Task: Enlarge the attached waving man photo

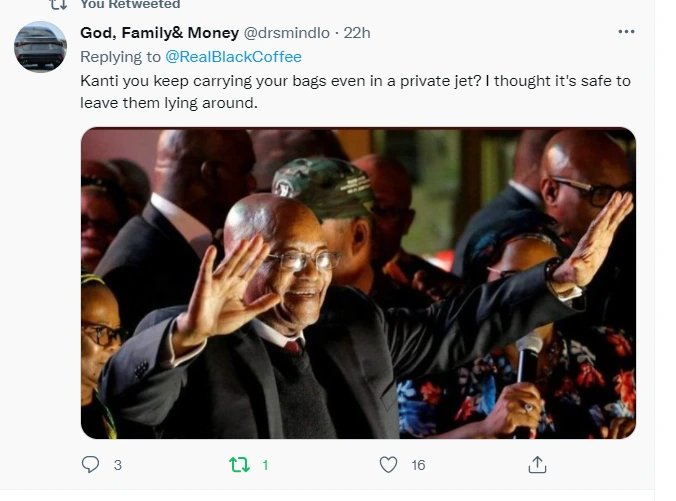Action: (358, 283)
